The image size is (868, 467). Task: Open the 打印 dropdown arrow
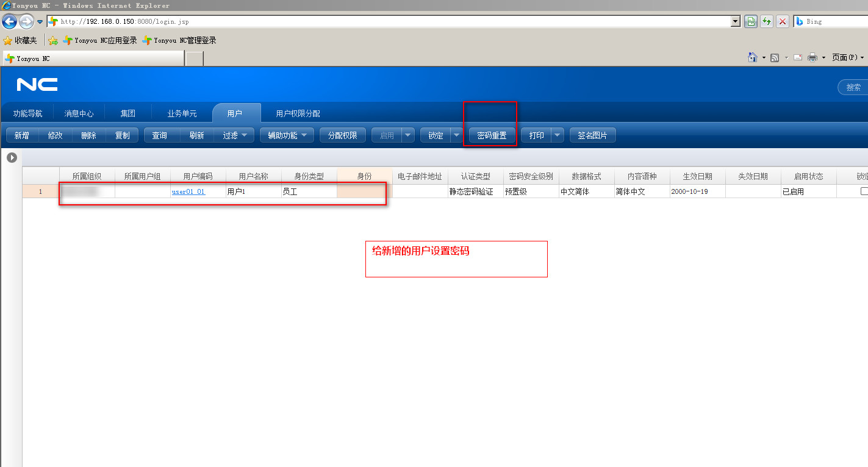(x=558, y=135)
